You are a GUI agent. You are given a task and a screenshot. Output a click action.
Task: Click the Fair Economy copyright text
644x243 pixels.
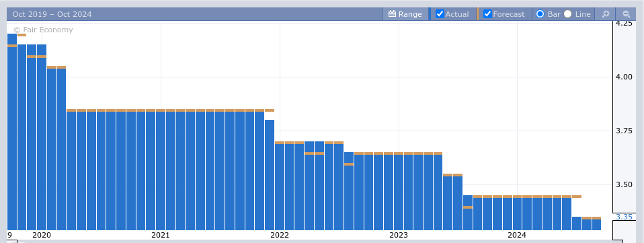coord(43,30)
